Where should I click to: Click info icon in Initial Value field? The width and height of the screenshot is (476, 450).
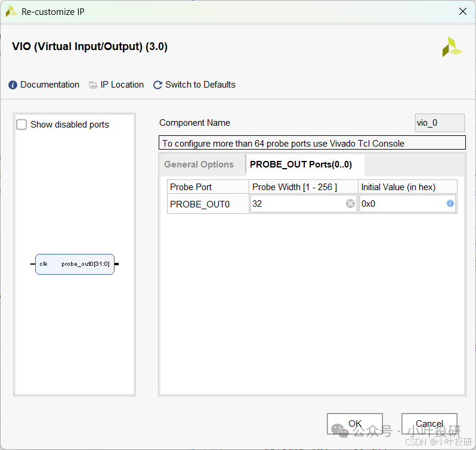[450, 204]
